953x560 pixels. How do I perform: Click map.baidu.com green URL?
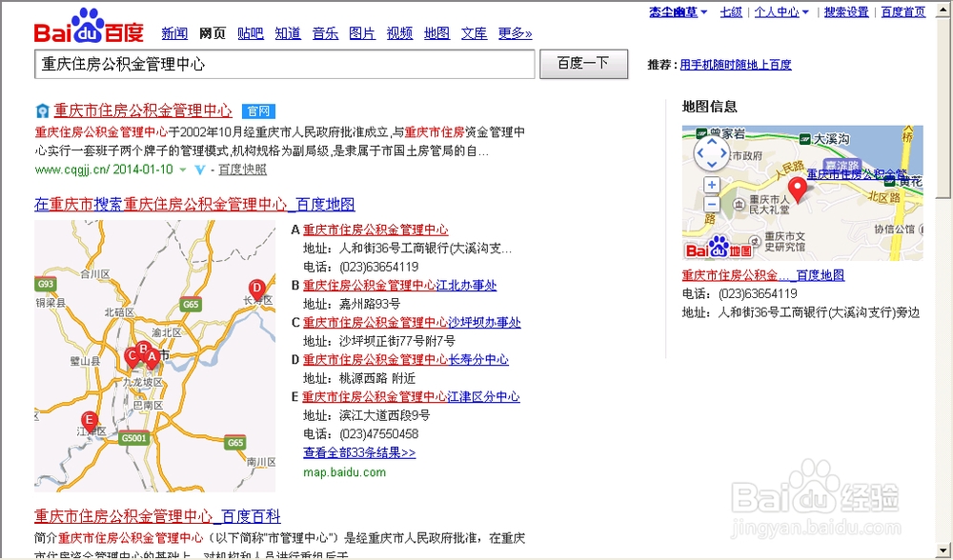pyautogui.click(x=344, y=472)
